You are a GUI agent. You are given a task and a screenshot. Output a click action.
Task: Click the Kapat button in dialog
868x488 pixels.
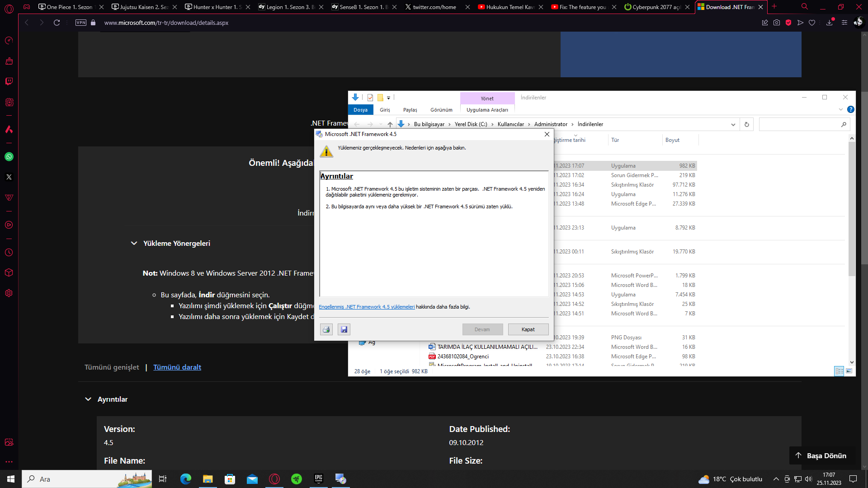point(528,329)
